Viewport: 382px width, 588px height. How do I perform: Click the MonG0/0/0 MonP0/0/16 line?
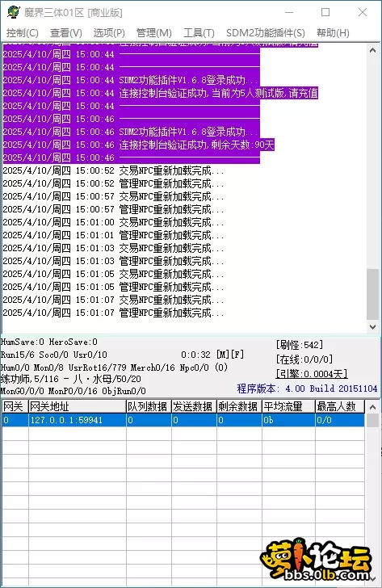tap(73, 391)
